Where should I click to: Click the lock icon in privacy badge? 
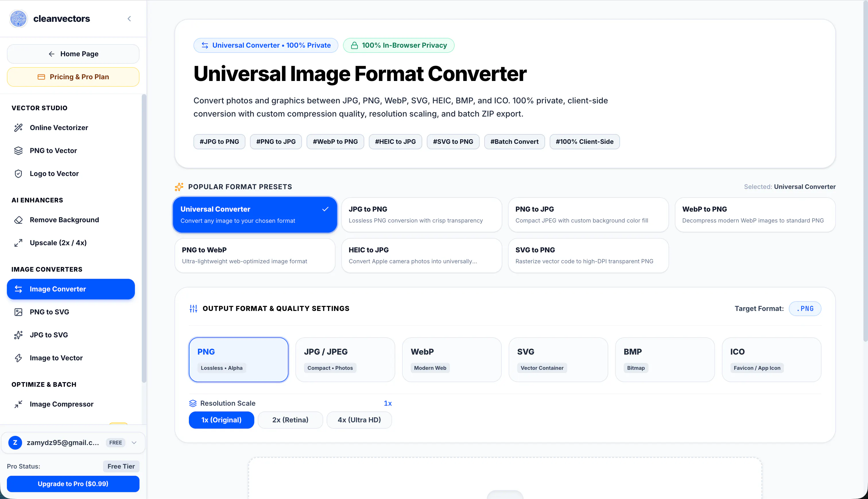(x=354, y=45)
